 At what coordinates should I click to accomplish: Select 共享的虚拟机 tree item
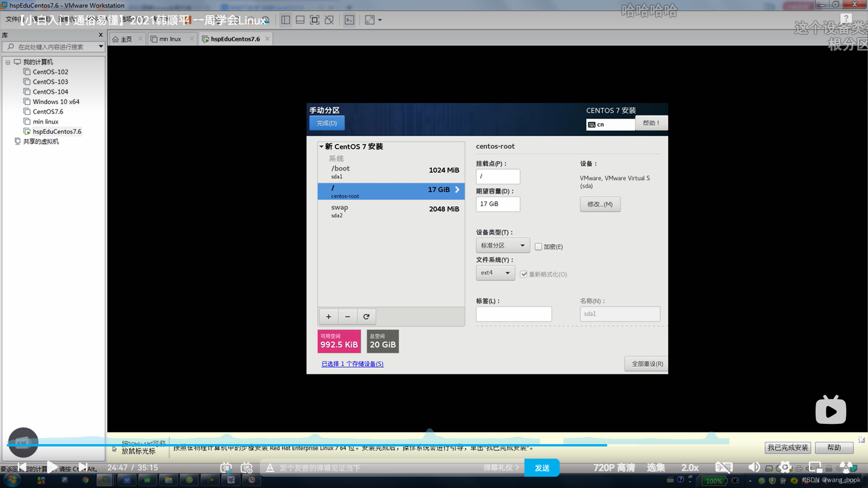tap(37, 141)
